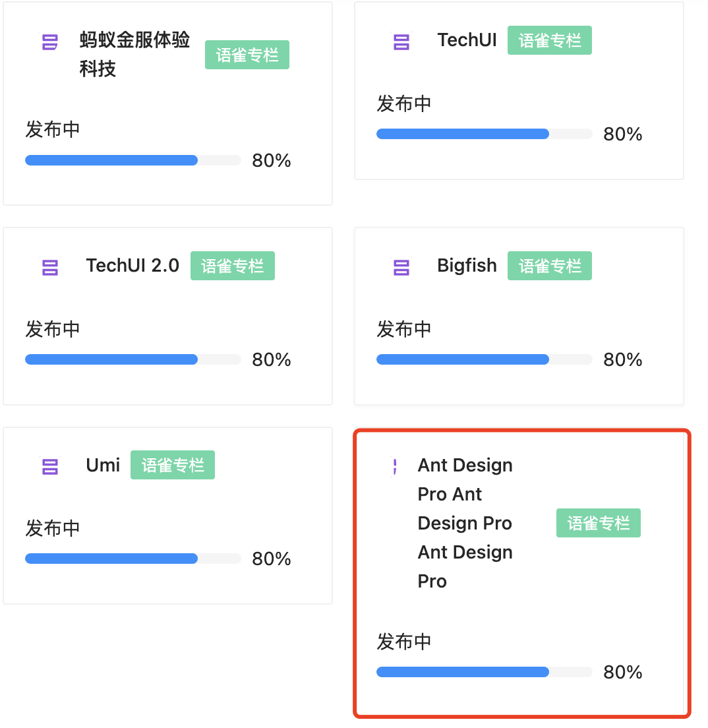Click the progress bar on the Umi card

(x=133, y=559)
